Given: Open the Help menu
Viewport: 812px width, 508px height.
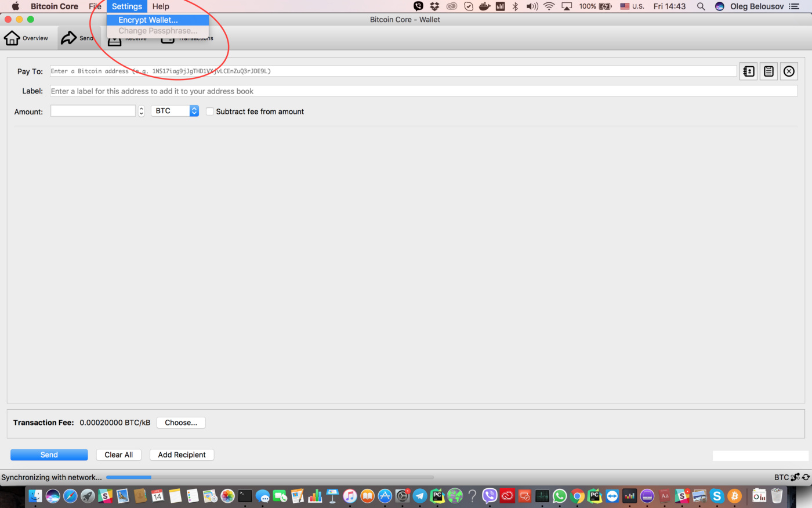Looking at the screenshot, I should pyautogui.click(x=161, y=6).
